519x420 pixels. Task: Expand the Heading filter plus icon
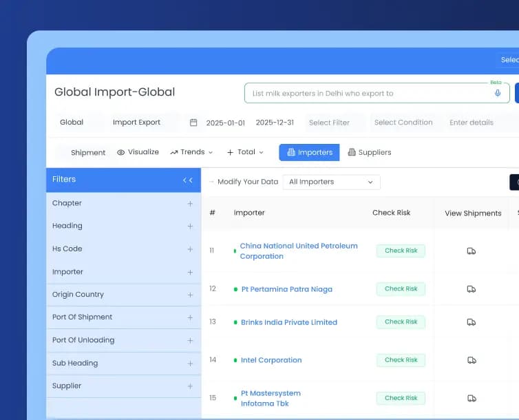pos(190,226)
